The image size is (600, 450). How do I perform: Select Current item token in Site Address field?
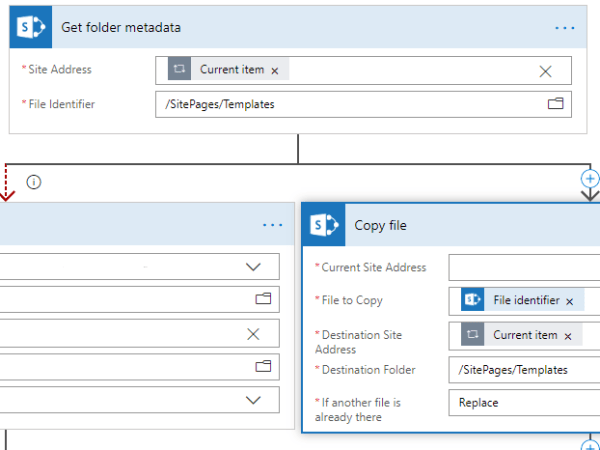coord(228,69)
